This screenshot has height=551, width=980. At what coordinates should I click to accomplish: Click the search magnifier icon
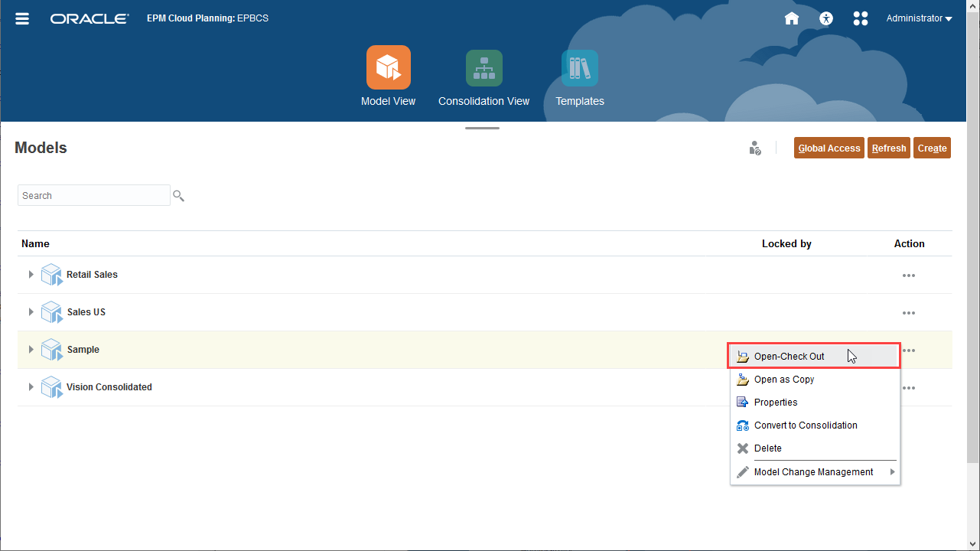tap(178, 196)
